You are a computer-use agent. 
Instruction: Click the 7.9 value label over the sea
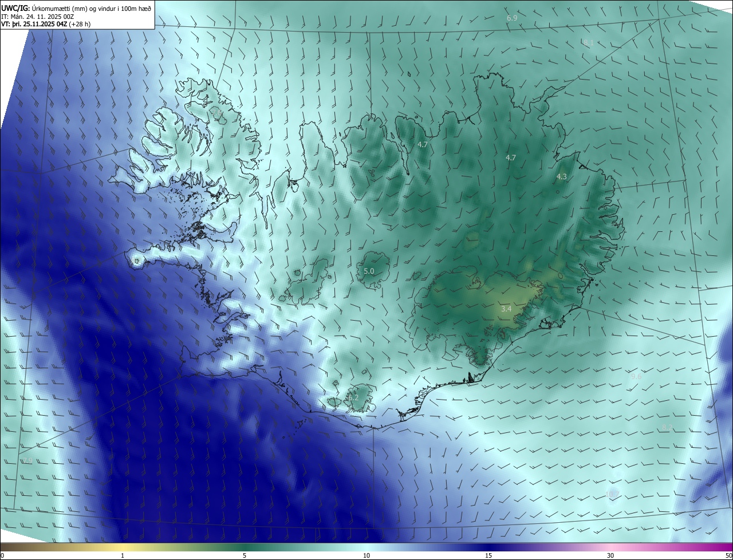(x=27, y=461)
